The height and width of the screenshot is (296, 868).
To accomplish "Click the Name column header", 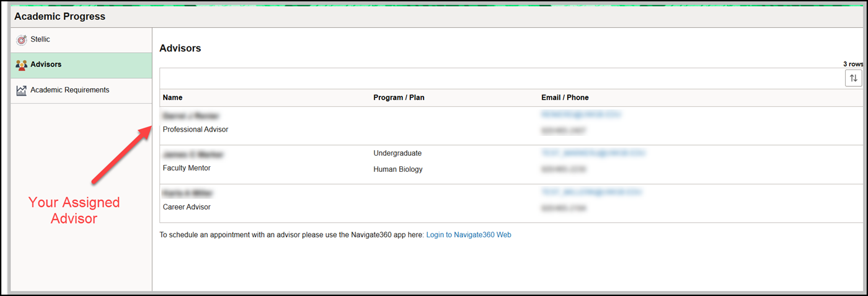I will click(x=172, y=97).
